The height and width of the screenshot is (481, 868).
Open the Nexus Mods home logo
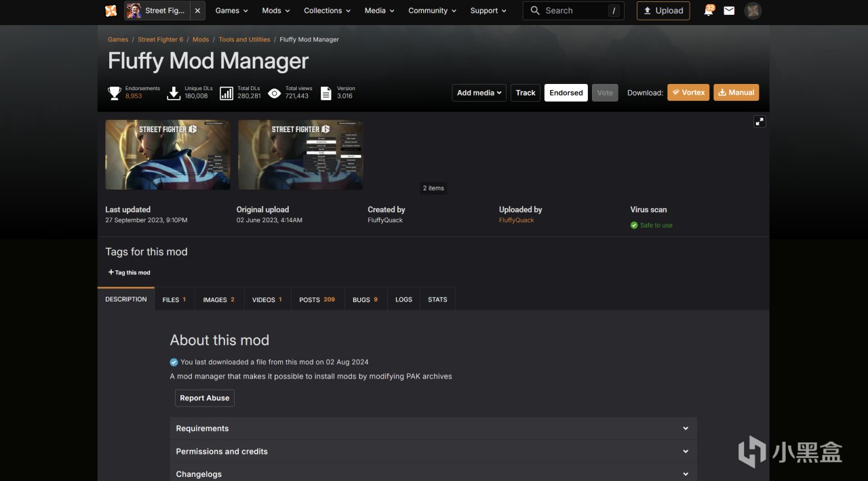click(x=111, y=11)
